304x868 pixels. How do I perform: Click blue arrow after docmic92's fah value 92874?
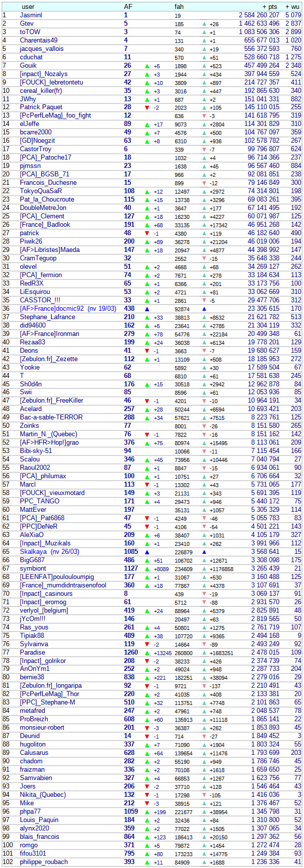(204, 309)
